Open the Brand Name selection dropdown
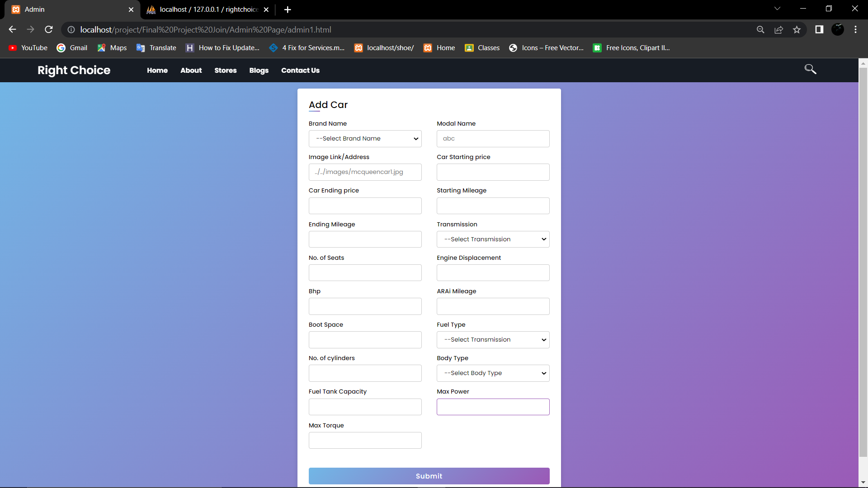 pos(365,139)
